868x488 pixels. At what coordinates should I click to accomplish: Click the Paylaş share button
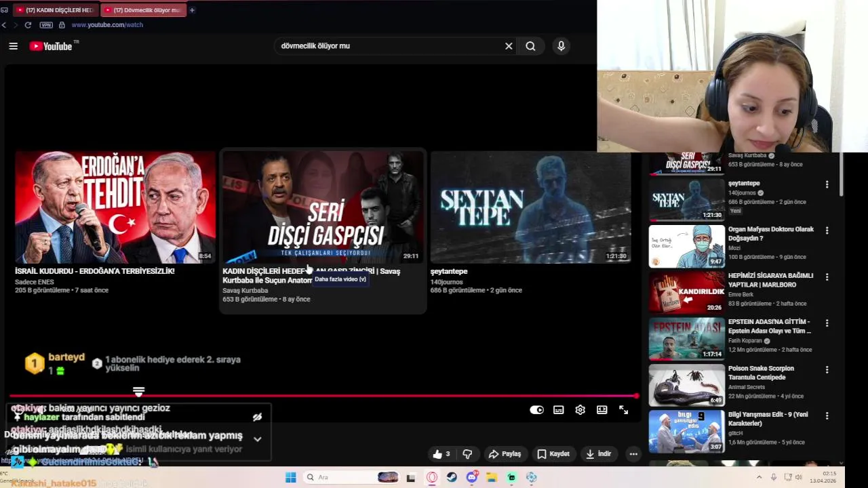click(505, 454)
